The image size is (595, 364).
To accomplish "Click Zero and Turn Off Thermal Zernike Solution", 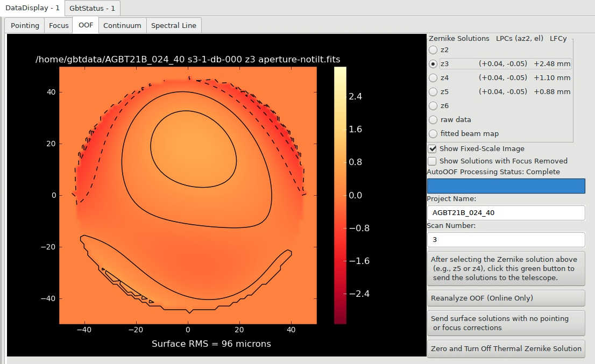I will tap(506, 348).
